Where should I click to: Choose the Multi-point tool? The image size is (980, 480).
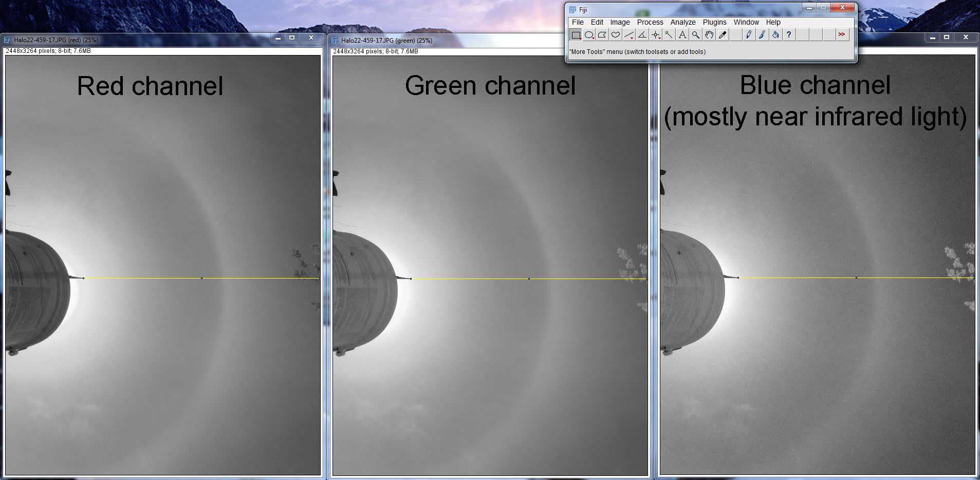[x=656, y=35]
